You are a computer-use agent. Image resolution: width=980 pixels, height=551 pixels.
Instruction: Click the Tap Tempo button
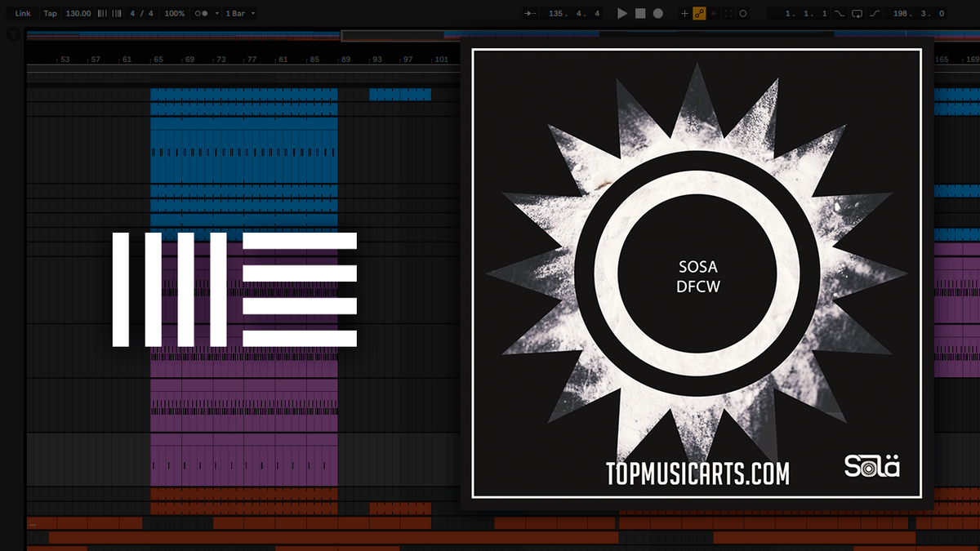(50, 13)
